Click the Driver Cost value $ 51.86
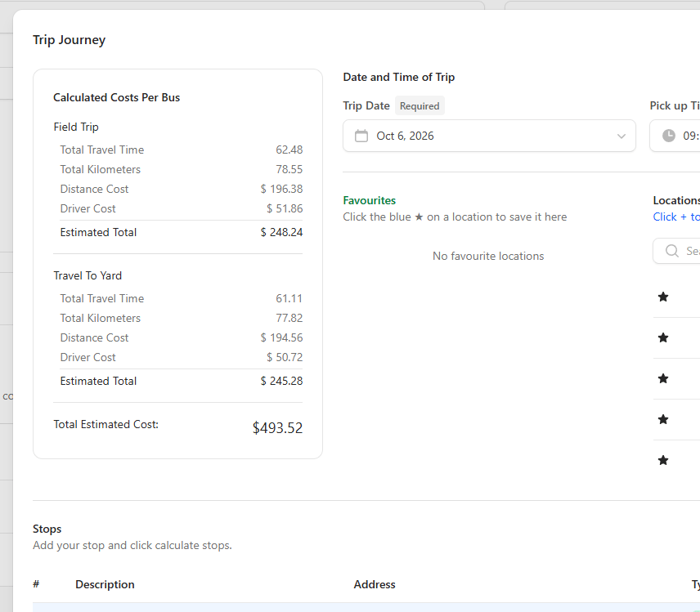This screenshot has height=612, width=700. (285, 208)
